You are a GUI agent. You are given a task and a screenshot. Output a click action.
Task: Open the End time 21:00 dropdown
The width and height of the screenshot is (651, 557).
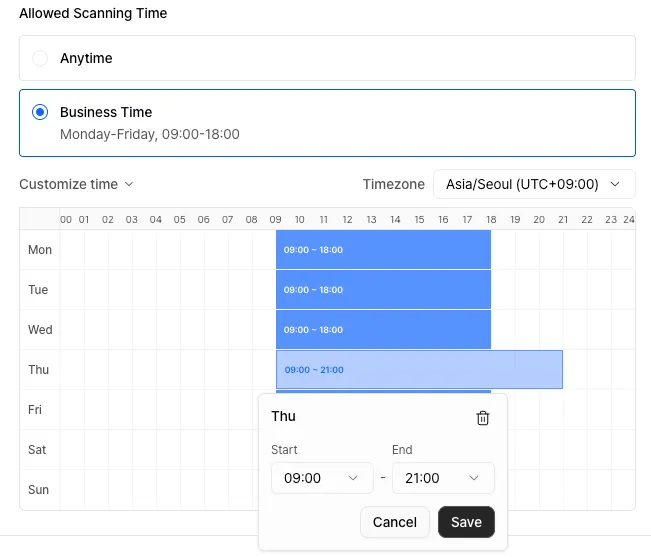[443, 478]
